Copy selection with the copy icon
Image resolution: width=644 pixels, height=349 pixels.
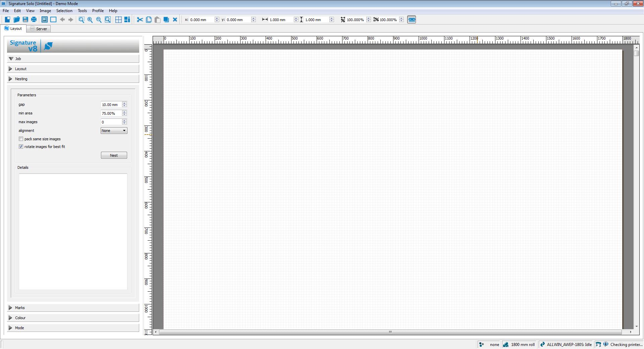tap(149, 19)
